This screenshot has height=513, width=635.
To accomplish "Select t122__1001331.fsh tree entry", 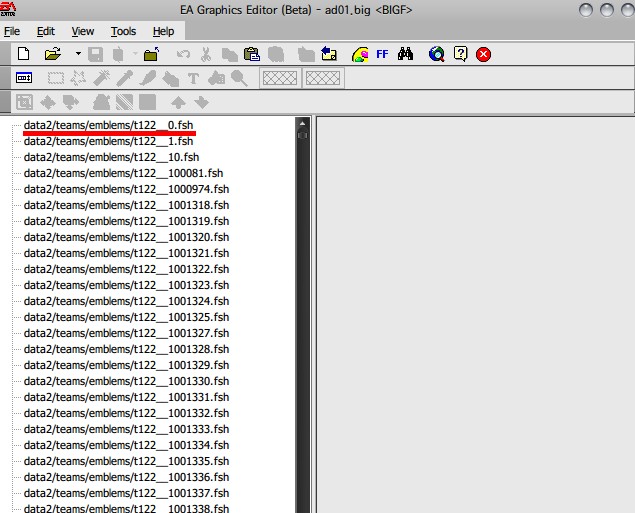I will click(x=126, y=397).
